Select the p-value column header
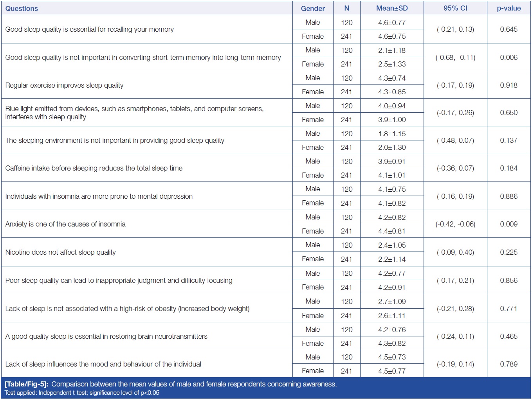Image resolution: width=532 pixels, height=399 pixels. coord(509,8)
